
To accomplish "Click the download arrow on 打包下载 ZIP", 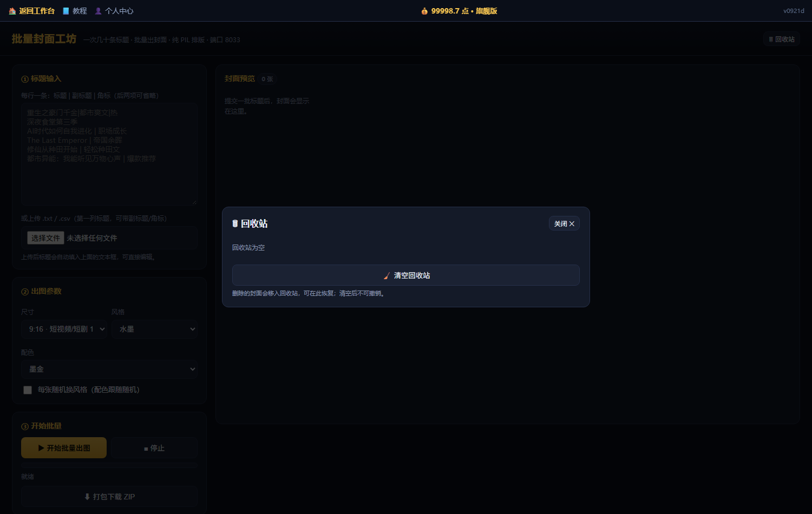I will coord(87,497).
